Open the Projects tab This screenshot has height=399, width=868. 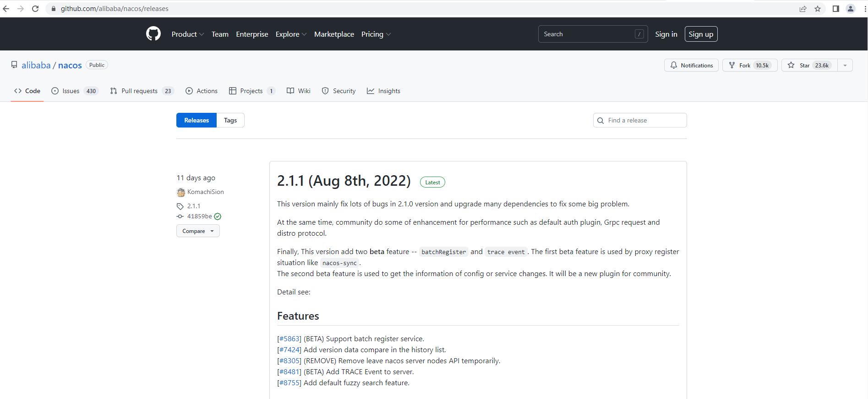pyautogui.click(x=251, y=91)
